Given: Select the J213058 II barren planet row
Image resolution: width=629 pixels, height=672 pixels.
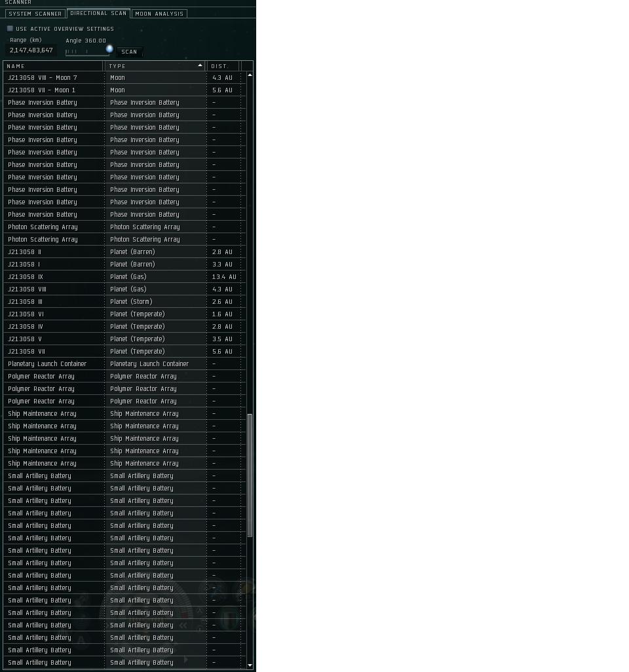Looking at the screenshot, I should click(x=124, y=252).
